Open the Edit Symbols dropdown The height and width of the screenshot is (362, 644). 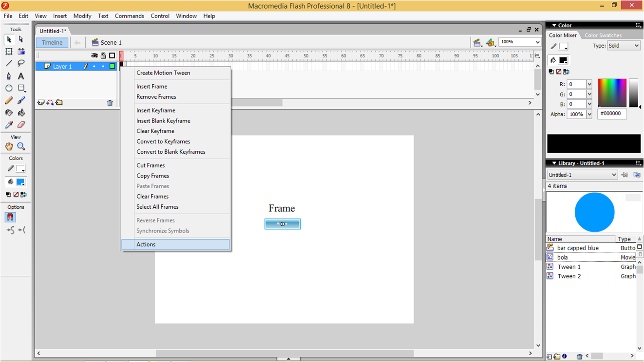pos(491,42)
